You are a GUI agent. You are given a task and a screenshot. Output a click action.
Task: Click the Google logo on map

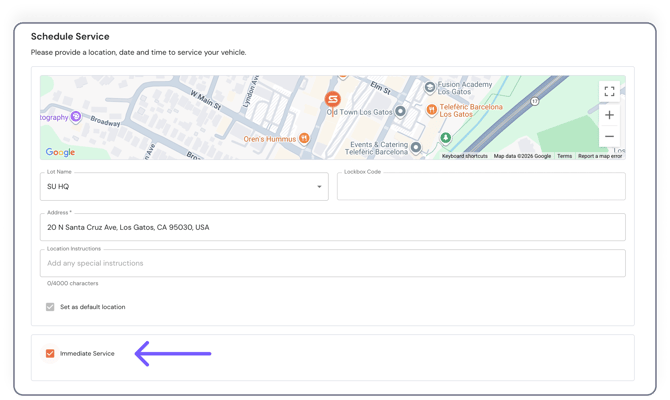[x=60, y=153]
